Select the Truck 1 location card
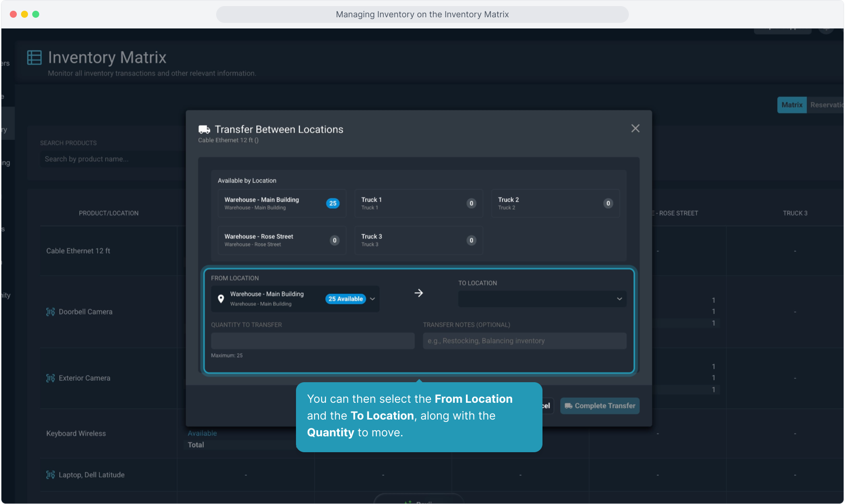The width and height of the screenshot is (845, 504). (418, 203)
